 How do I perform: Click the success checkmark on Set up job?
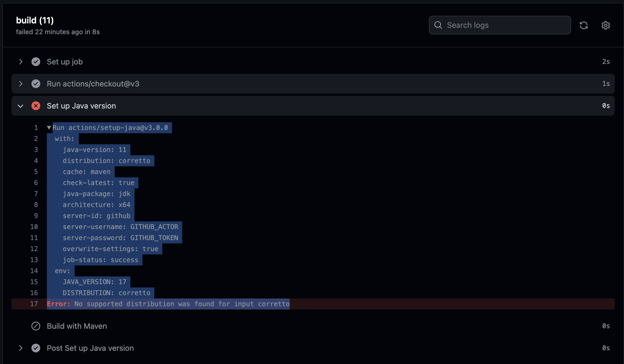tap(36, 62)
